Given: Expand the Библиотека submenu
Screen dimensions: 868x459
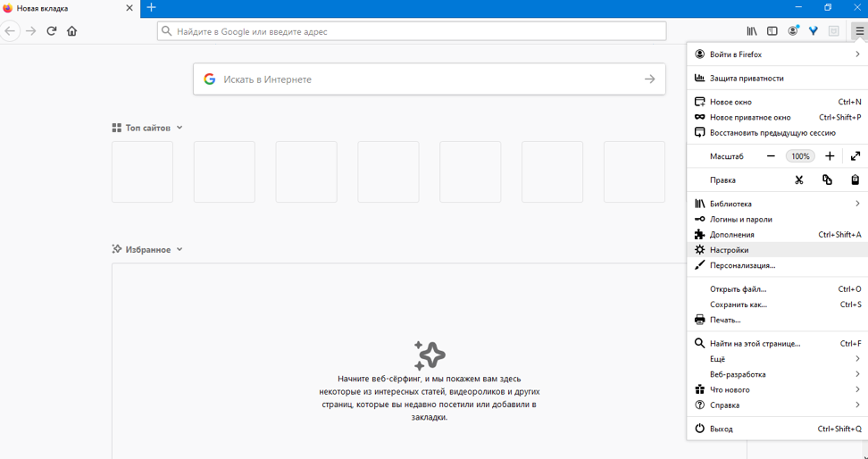Looking at the screenshot, I should 777,204.
